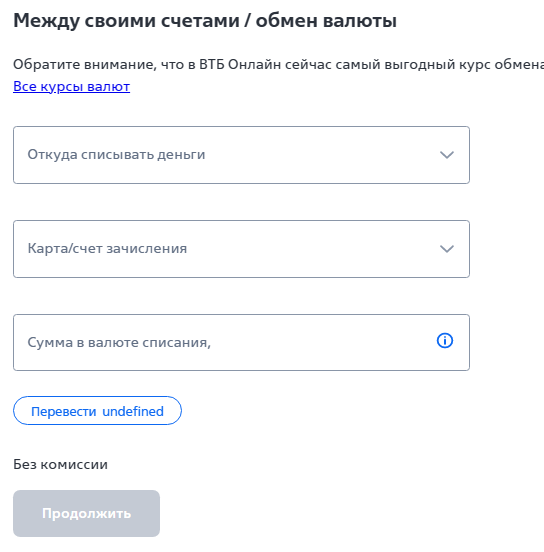544x552 pixels.
Task: Click chevron arrow of Карта/счет зачисления
Action: coord(447,249)
